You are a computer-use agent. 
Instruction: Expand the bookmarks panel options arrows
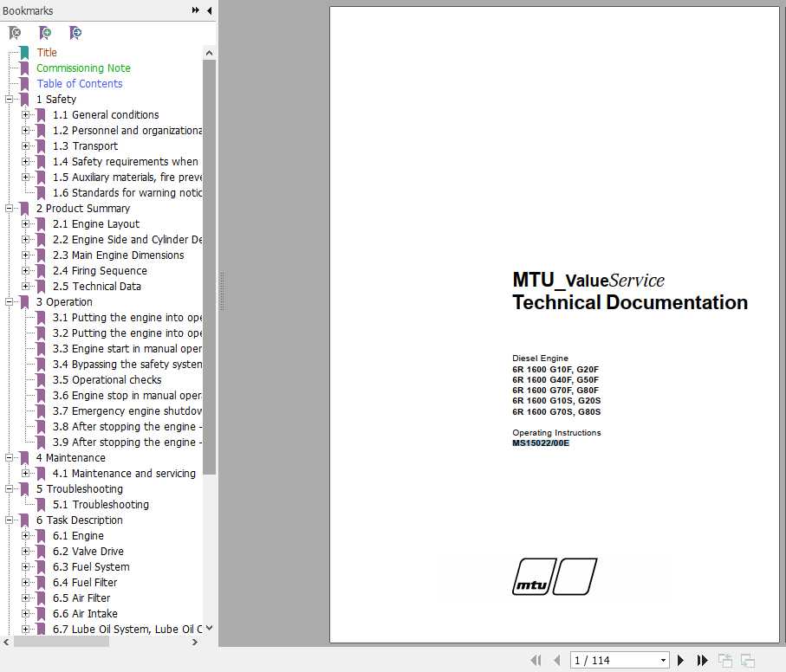196,10
